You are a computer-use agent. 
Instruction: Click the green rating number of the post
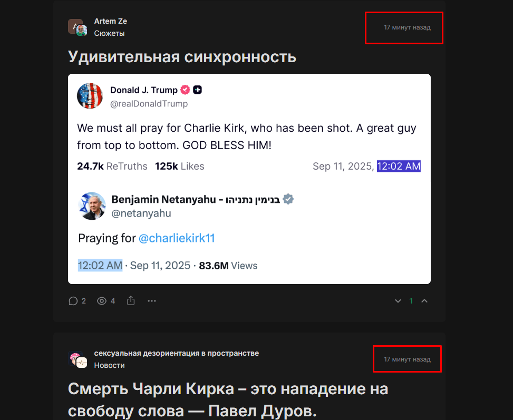(411, 301)
